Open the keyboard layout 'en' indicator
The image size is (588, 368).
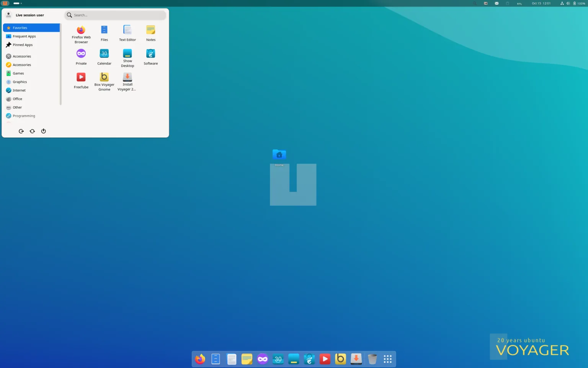(x=519, y=3)
